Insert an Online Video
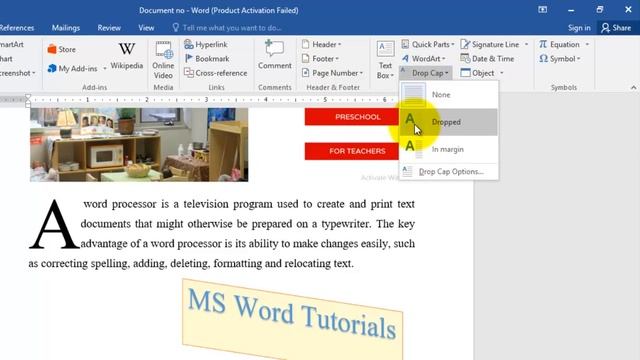Image resolution: width=640 pixels, height=360 pixels. (x=163, y=60)
